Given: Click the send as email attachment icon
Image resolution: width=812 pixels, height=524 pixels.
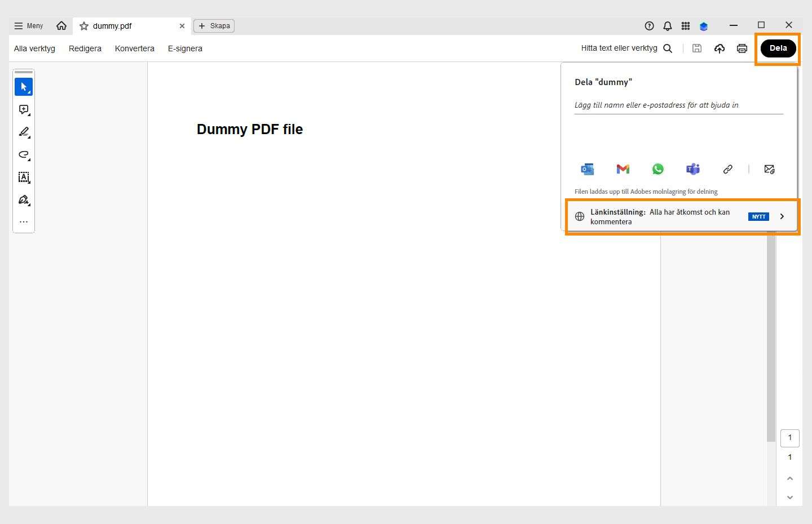Looking at the screenshot, I should (x=769, y=169).
